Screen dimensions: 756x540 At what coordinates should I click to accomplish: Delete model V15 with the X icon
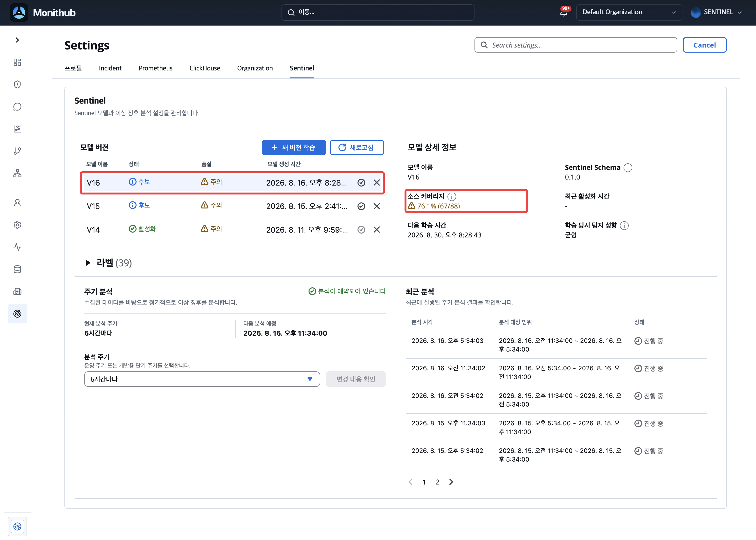pyautogui.click(x=377, y=206)
